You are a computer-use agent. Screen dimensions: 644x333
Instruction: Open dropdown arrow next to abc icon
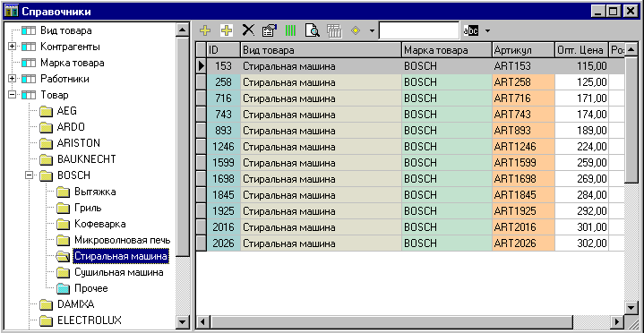pos(487,30)
